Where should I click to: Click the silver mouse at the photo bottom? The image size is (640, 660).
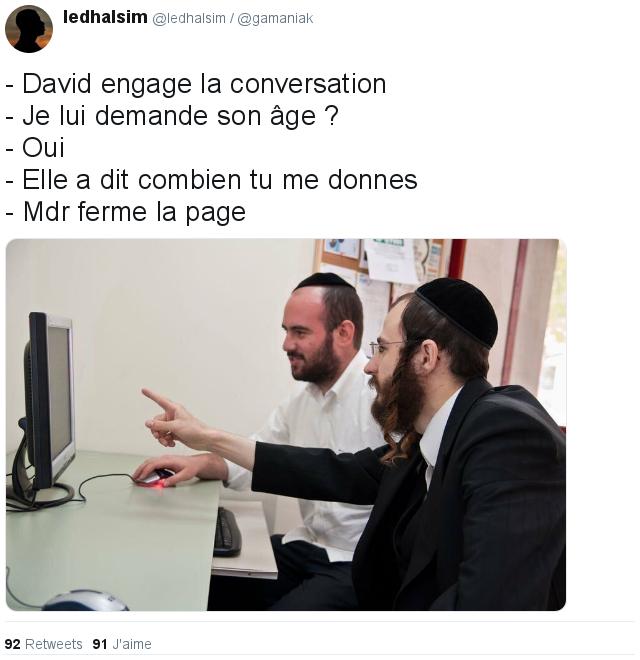click(85, 601)
